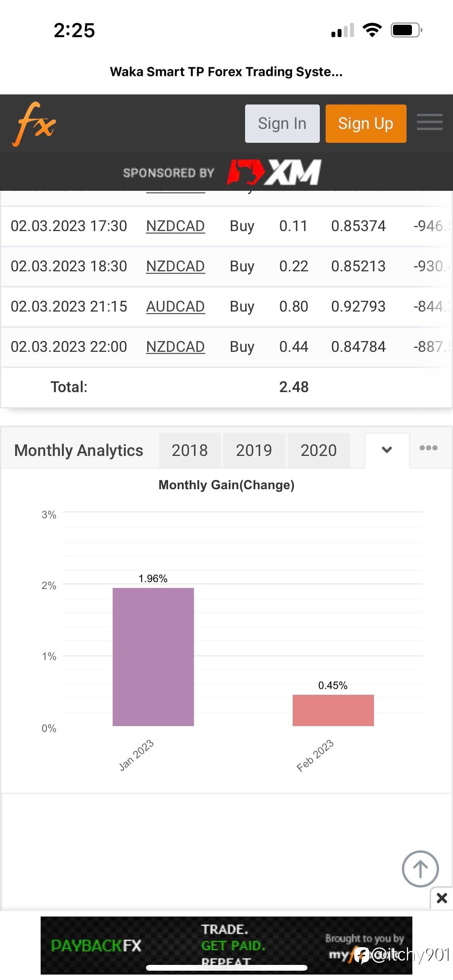The width and height of the screenshot is (453, 980).
Task: Open NZDCAD link in 17:30 row
Action: pyautogui.click(x=175, y=226)
